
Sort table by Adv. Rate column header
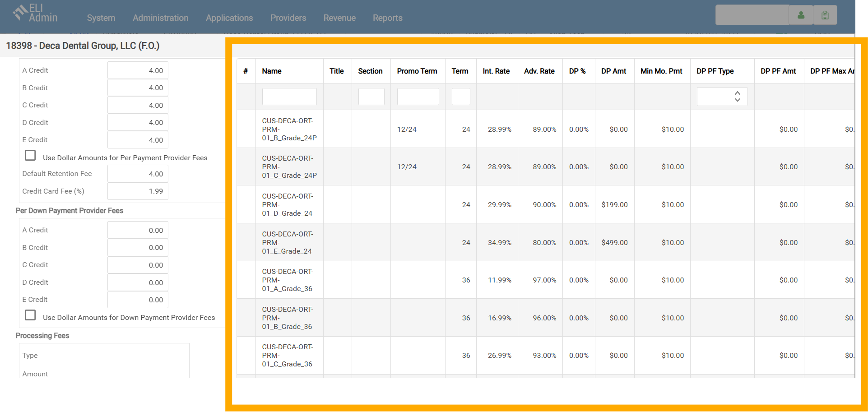click(x=539, y=71)
